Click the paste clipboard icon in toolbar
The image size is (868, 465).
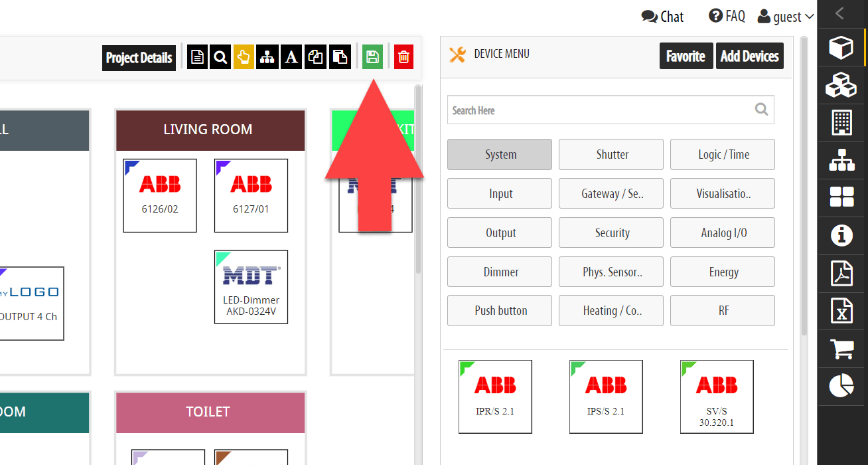[340, 57]
